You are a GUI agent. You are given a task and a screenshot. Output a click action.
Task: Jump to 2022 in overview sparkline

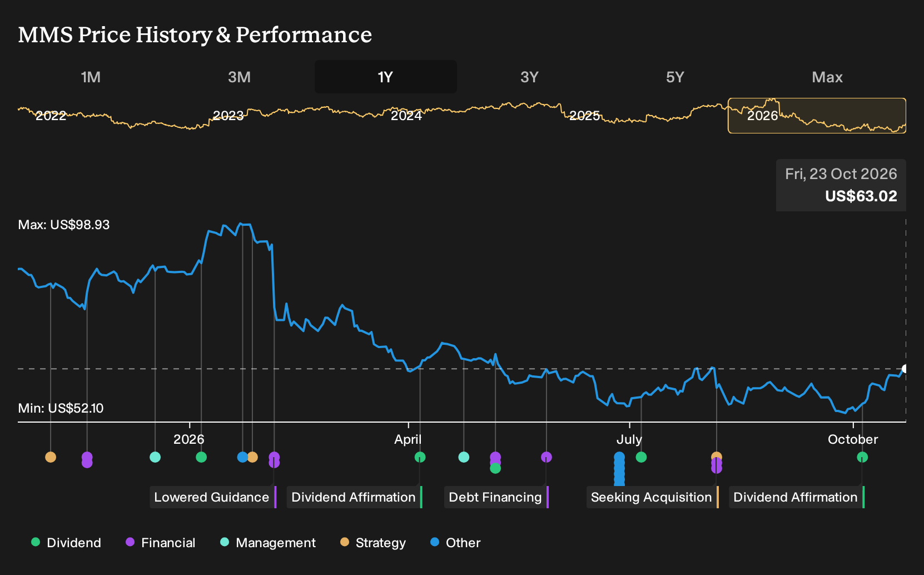pyautogui.click(x=51, y=116)
